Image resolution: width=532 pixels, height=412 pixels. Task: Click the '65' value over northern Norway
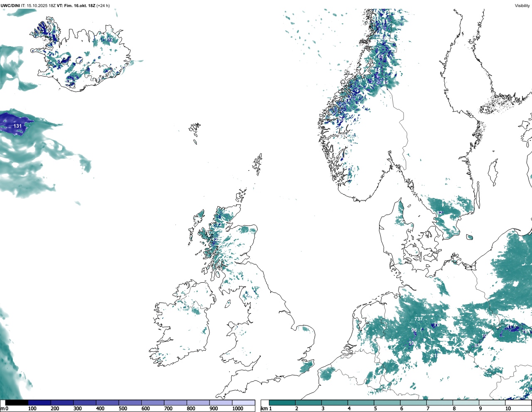[381, 57]
